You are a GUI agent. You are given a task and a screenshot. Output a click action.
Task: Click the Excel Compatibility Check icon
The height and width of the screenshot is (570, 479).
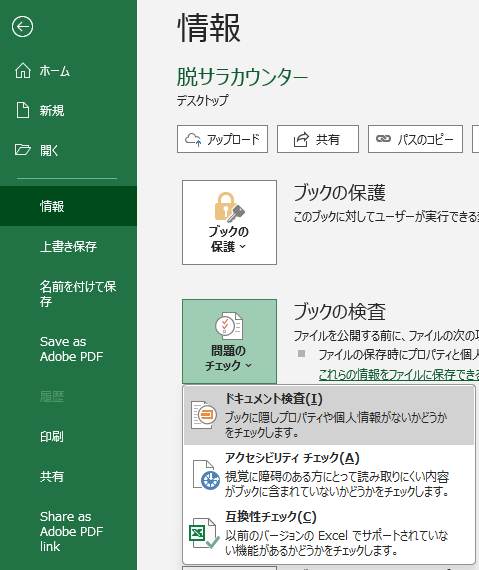pos(204,533)
